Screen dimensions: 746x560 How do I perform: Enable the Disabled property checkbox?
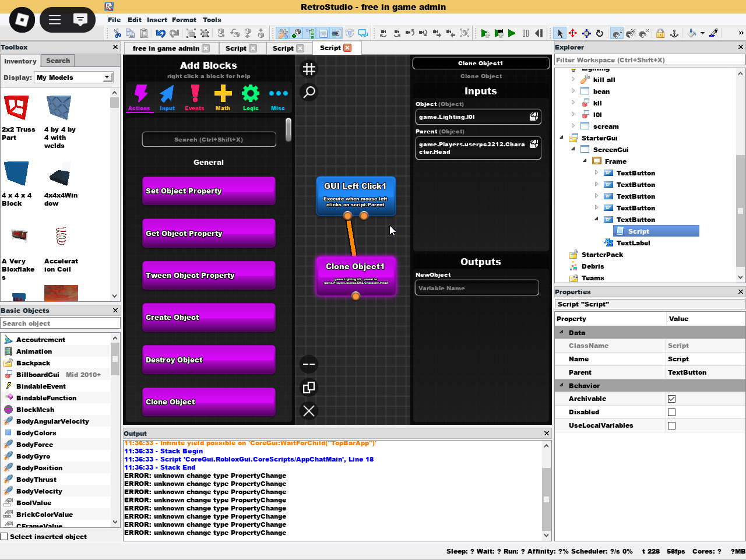pos(671,412)
